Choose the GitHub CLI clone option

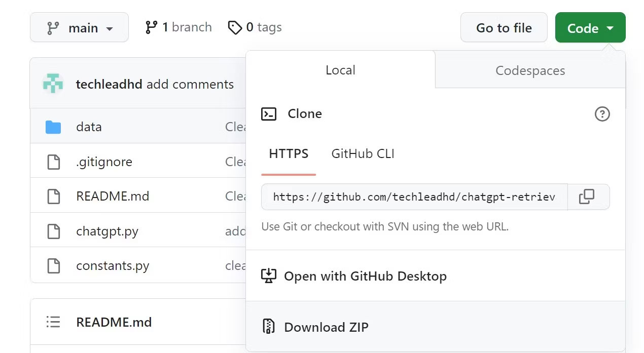point(363,154)
